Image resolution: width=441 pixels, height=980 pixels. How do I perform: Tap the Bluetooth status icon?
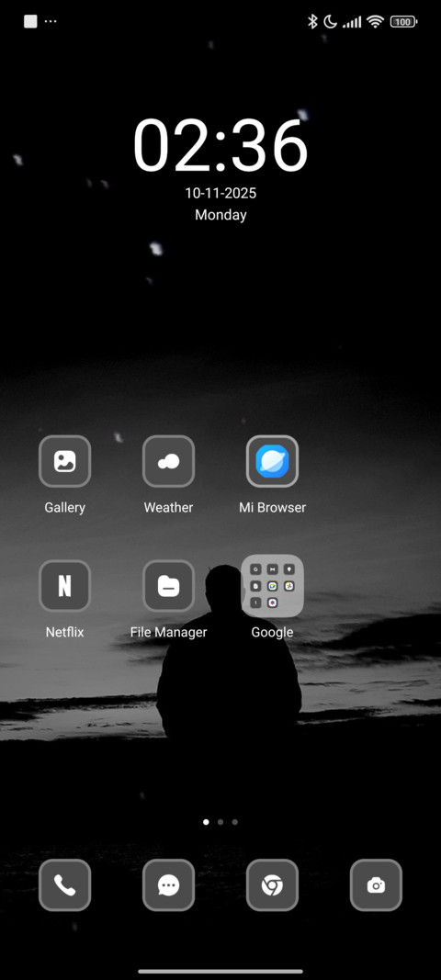point(312,22)
